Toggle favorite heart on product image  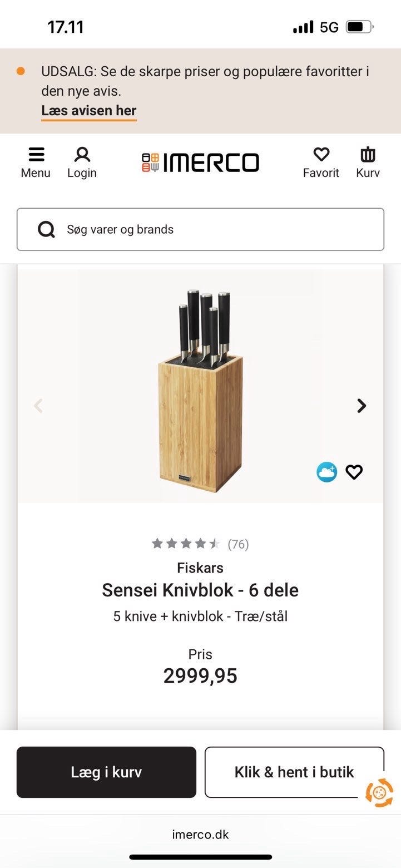(354, 472)
